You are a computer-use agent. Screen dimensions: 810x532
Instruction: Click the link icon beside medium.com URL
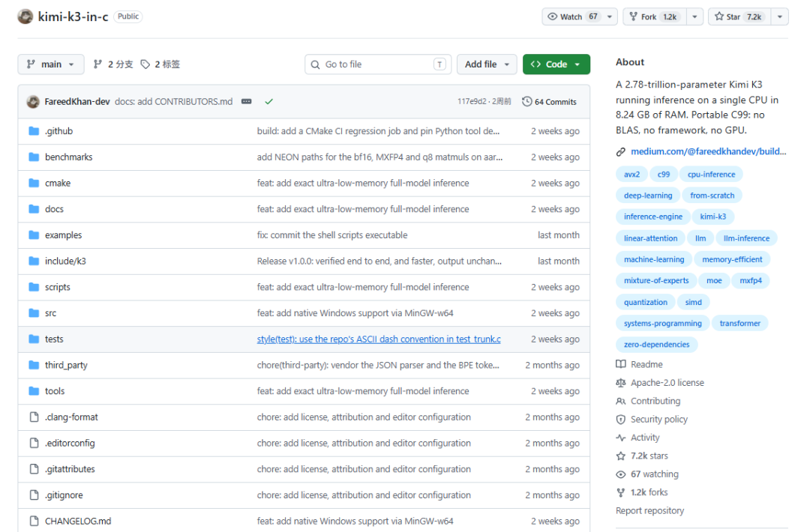click(621, 151)
